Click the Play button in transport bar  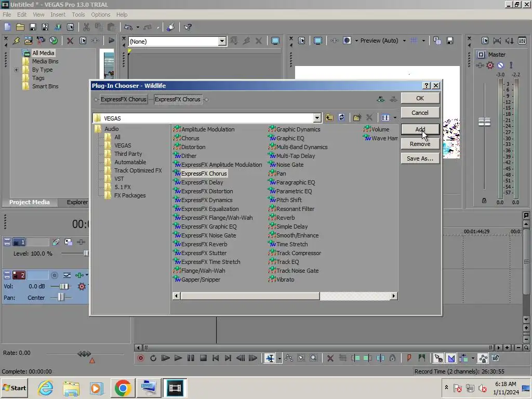(x=178, y=358)
